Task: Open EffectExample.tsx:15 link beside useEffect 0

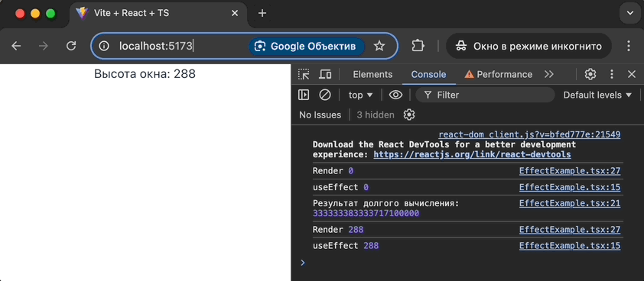Action: (570, 188)
